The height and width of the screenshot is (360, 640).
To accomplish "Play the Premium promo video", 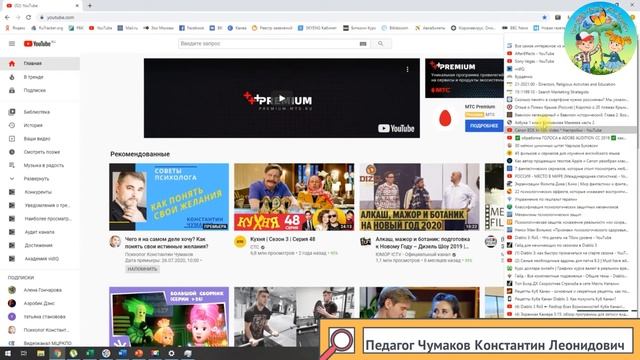I will 282,98.
